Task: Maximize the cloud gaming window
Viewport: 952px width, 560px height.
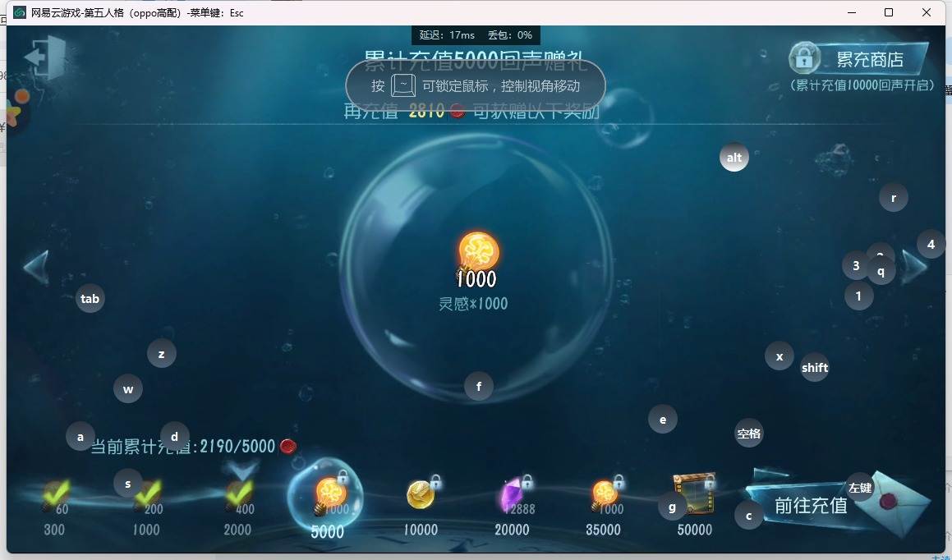Action: tap(889, 12)
